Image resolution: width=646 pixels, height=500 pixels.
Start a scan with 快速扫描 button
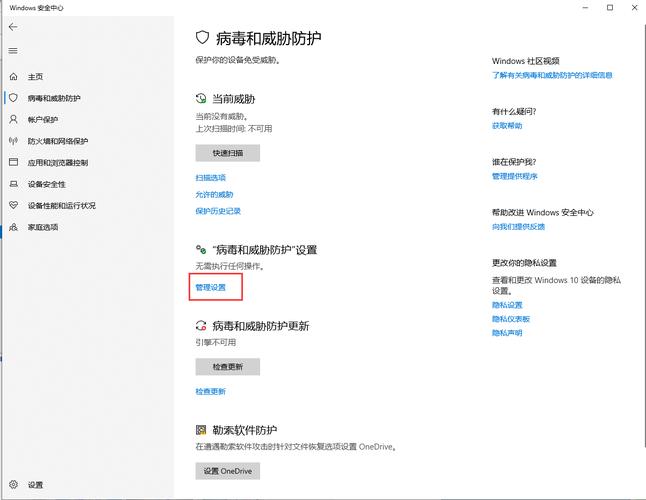tap(227, 153)
